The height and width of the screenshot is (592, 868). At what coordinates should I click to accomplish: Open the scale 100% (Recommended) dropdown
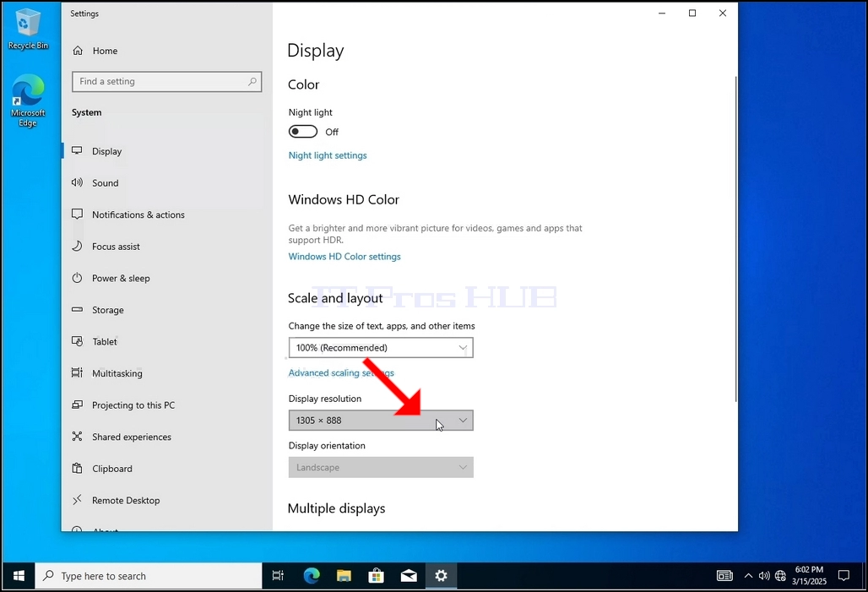pyautogui.click(x=381, y=348)
